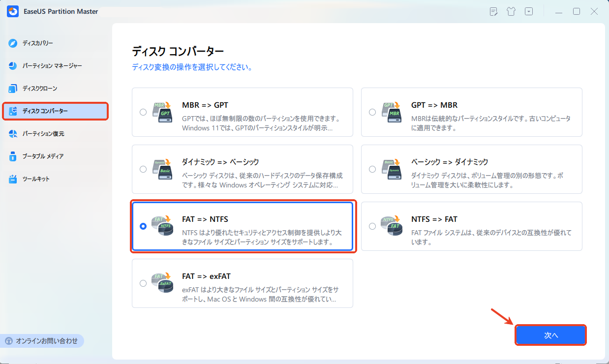The image size is (609, 364).
Task: Open the titlebar dropdown arrow menu
Action: (x=528, y=11)
